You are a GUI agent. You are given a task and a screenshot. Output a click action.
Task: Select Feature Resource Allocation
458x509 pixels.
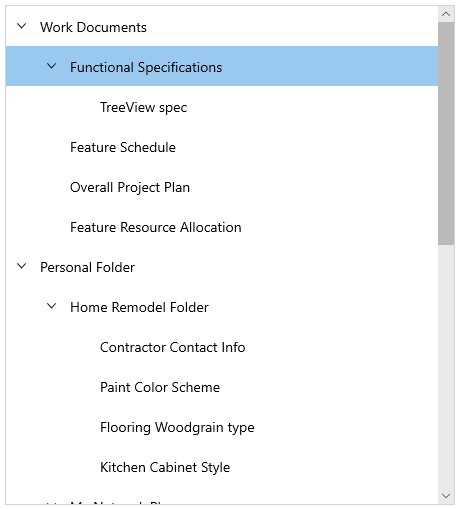pos(222,227)
